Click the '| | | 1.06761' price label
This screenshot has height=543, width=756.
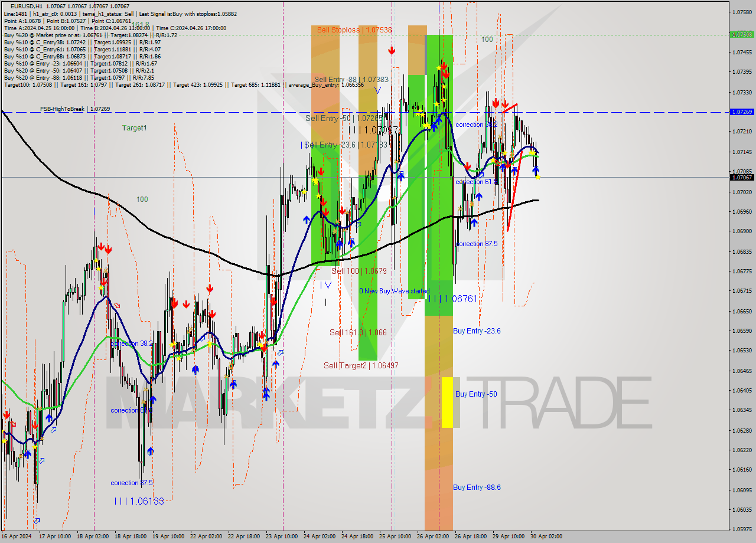tap(453, 299)
